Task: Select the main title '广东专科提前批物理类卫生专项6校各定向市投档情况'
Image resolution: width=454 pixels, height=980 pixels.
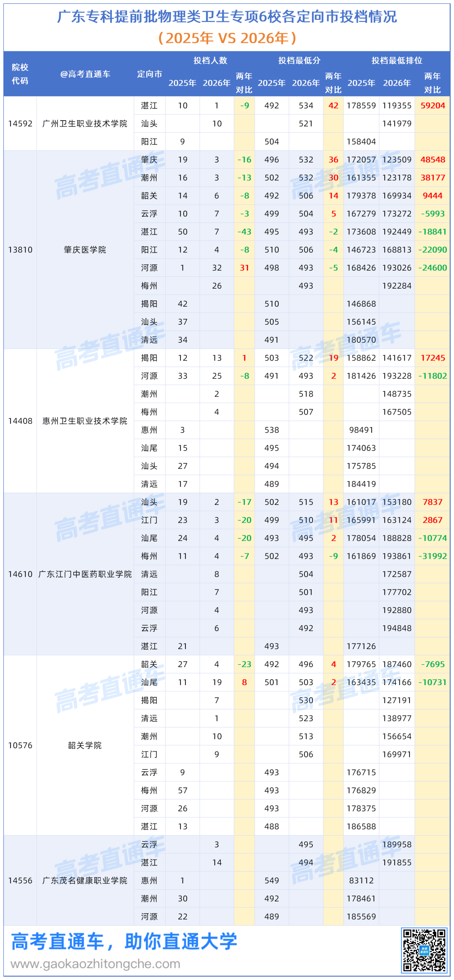Action: (227, 16)
